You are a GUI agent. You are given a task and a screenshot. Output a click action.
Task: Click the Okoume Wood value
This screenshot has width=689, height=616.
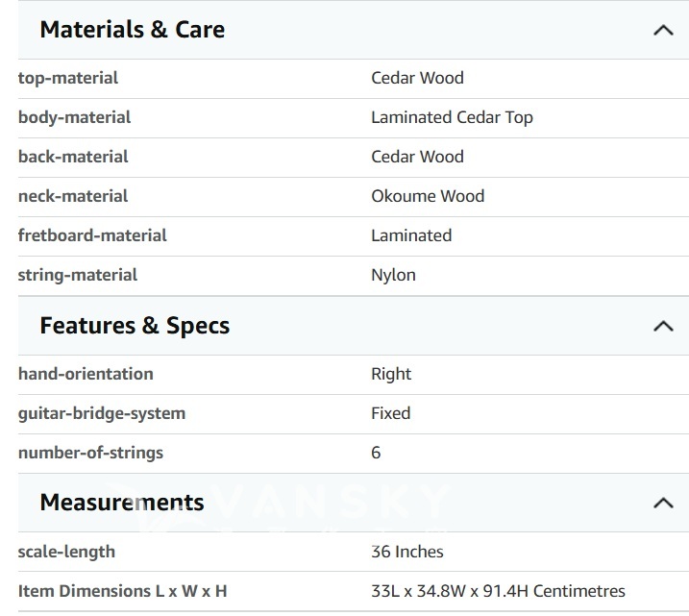(x=428, y=196)
